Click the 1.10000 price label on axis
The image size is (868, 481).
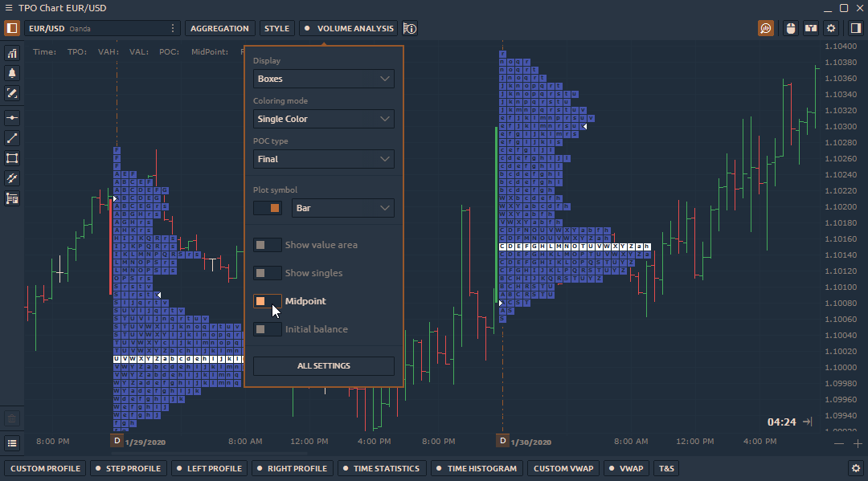841,367
